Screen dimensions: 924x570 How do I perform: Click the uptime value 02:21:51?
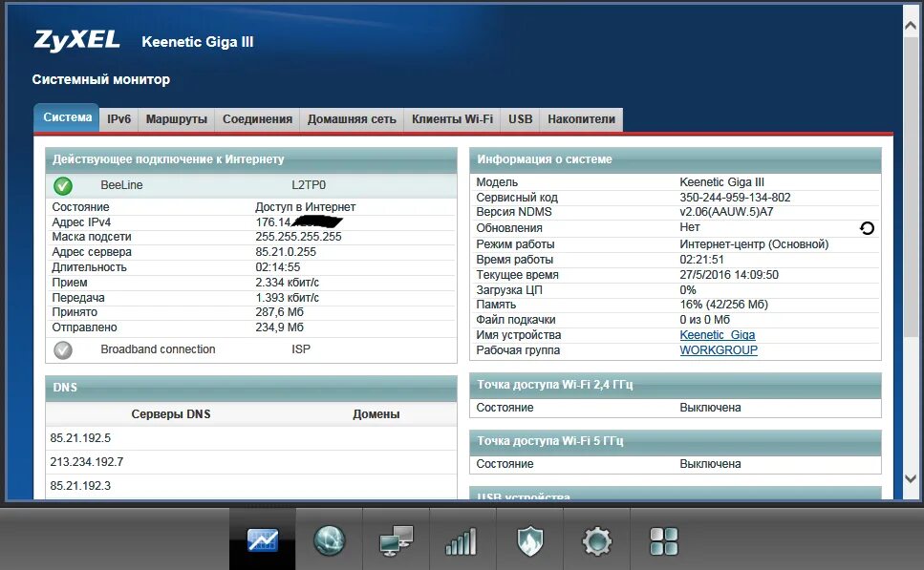(702, 260)
